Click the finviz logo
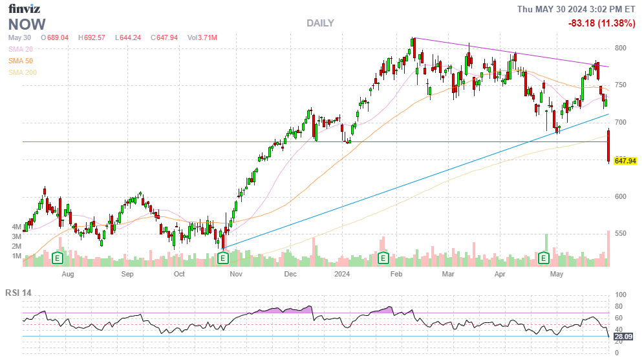This screenshot has width=644, height=363. click(24, 8)
